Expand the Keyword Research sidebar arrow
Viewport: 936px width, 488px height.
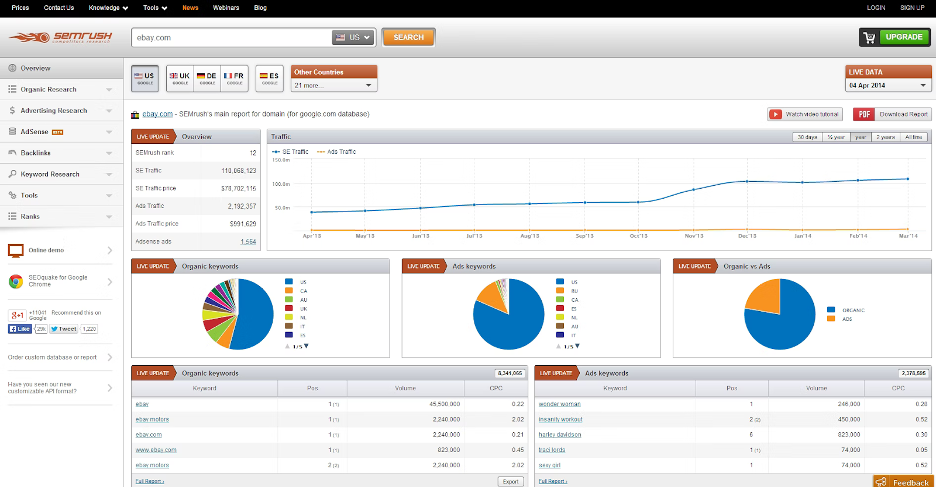(x=109, y=174)
